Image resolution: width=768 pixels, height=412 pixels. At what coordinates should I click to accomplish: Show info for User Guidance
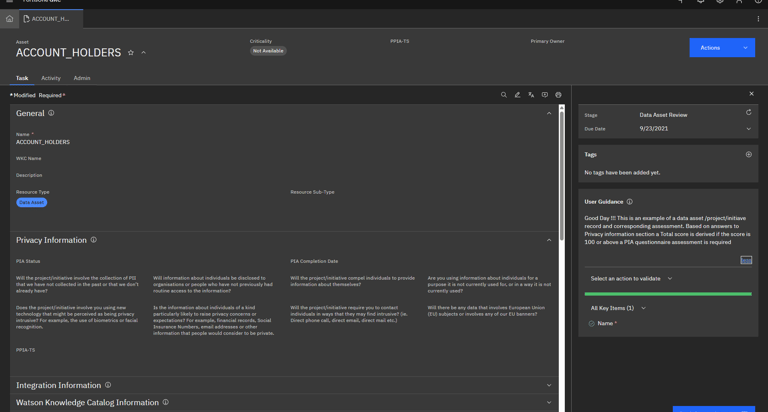click(x=629, y=202)
